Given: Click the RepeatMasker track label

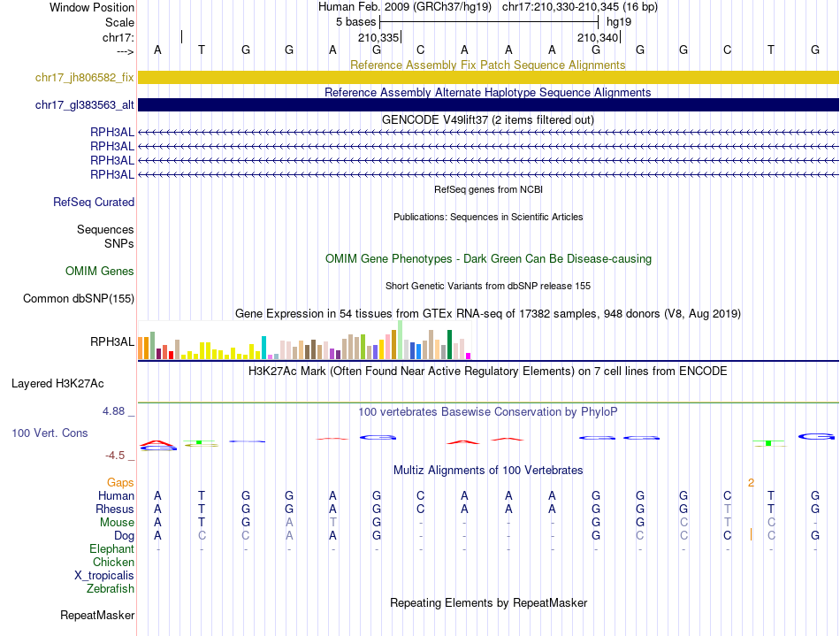Looking at the screenshot, I should pos(97,615).
